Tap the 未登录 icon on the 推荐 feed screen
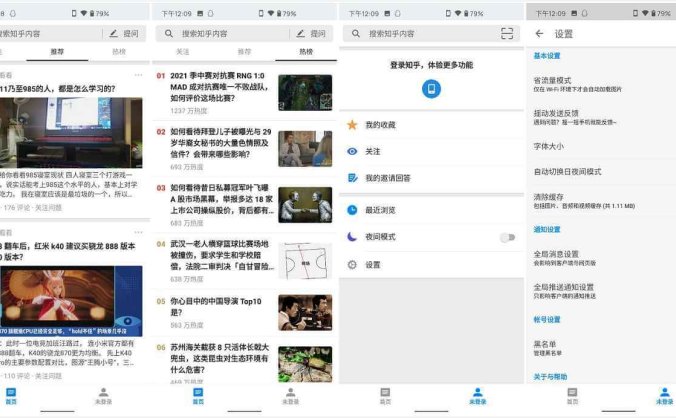 click(103, 392)
